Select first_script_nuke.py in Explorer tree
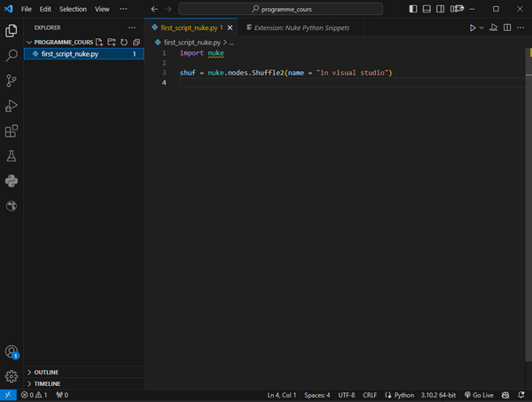 pos(84,53)
